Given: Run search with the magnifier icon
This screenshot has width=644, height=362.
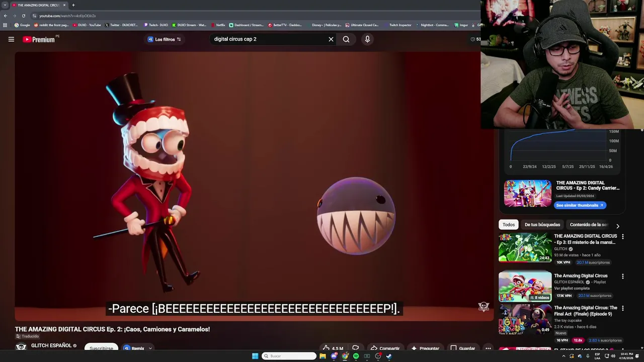Looking at the screenshot, I should (x=346, y=39).
